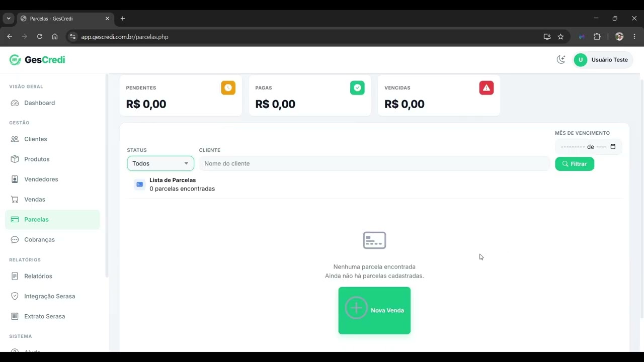Close the Parcelas - GesCredi tab
The width and height of the screenshot is (644, 362).
[107, 19]
